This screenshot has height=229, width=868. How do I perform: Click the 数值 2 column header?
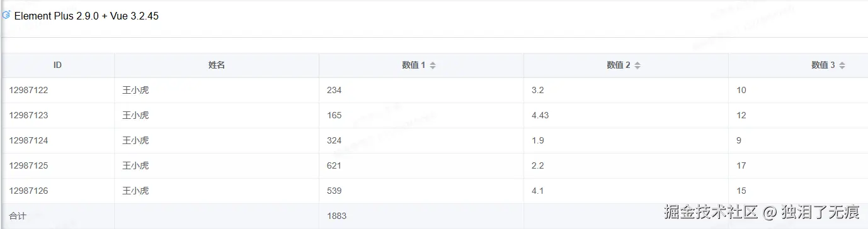click(x=625, y=65)
